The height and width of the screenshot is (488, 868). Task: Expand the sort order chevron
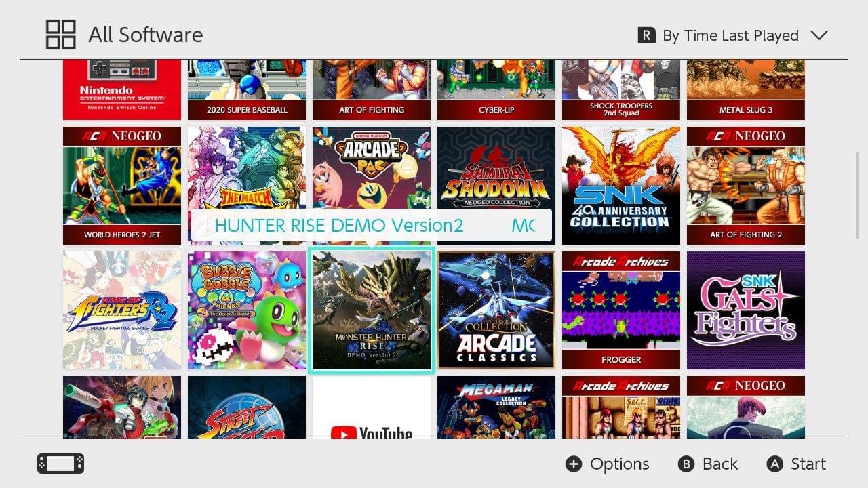click(x=819, y=35)
